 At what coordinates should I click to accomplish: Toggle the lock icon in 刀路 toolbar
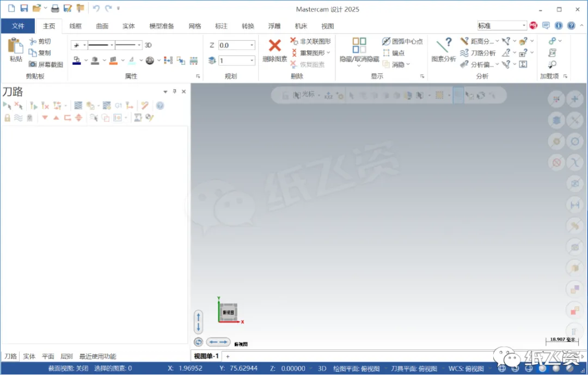click(x=7, y=118)
